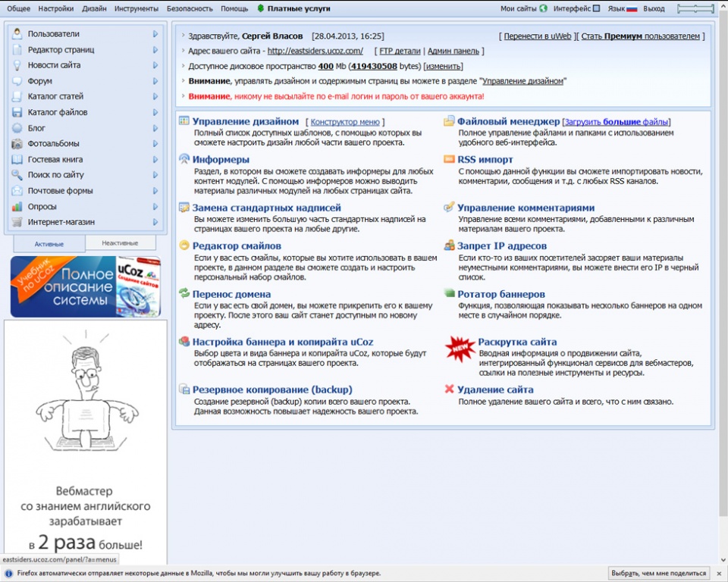This screenshot has height=582, width=728.
Task: Switch to the Неактивные modules tab
Action: click(x=121, y=242)
